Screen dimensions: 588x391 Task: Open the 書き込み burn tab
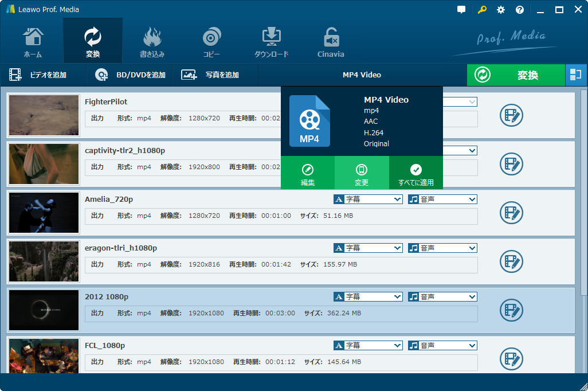coord(152,41)
